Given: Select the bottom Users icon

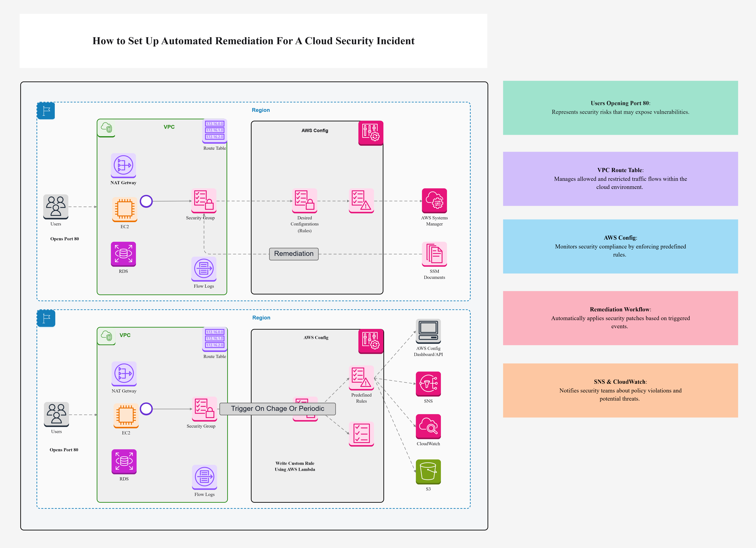Looking at the screenshot, I should (56, 414).
